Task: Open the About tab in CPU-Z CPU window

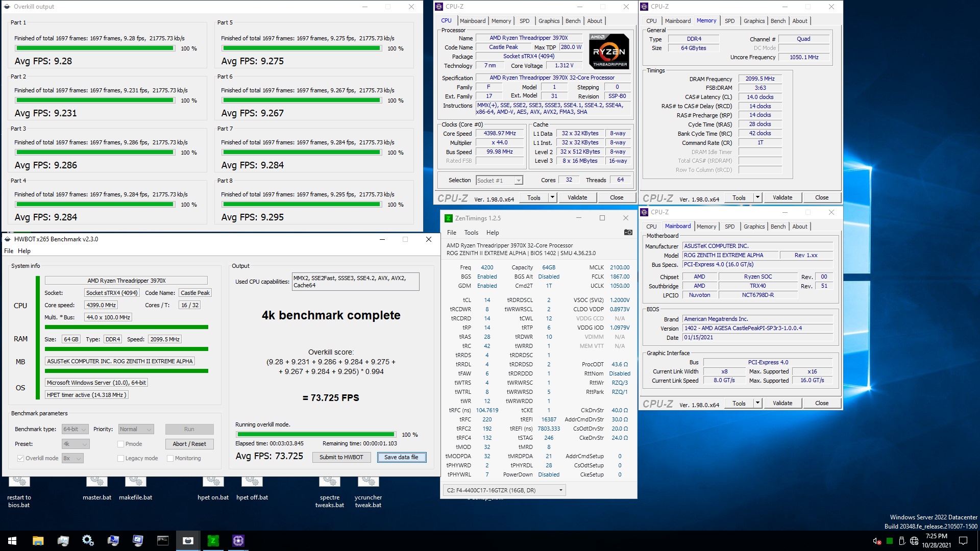Action: (595, 21)
